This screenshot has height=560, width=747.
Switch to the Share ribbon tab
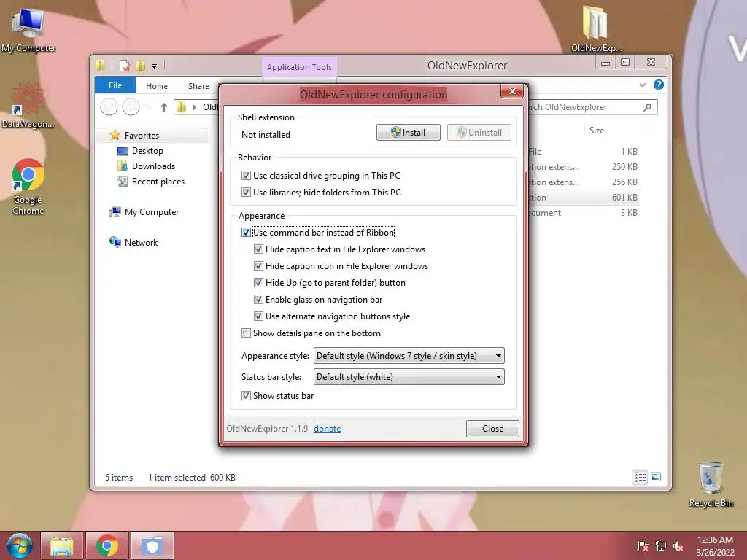[198, 86]
